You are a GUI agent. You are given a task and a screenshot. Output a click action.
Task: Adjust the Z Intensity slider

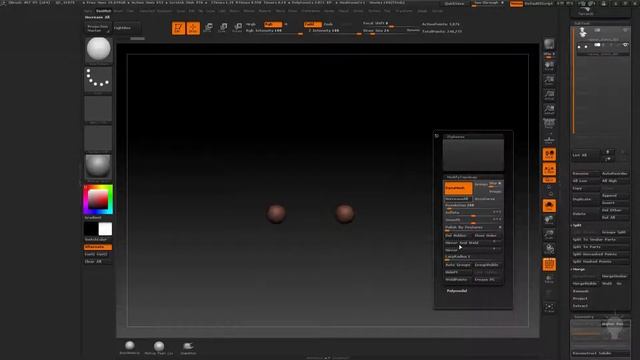[x=333, y=31]
